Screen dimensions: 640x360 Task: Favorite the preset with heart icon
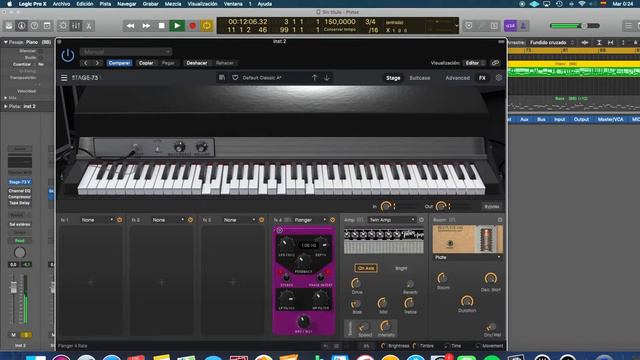235,78
